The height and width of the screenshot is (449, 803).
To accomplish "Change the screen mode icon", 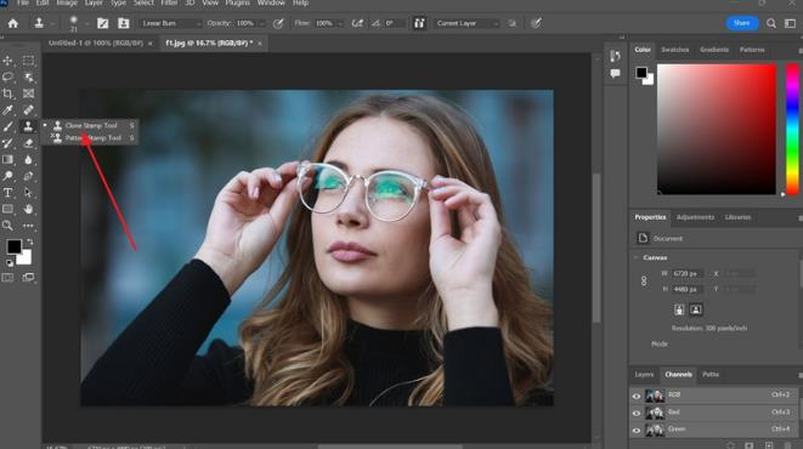I will [29, 277].
